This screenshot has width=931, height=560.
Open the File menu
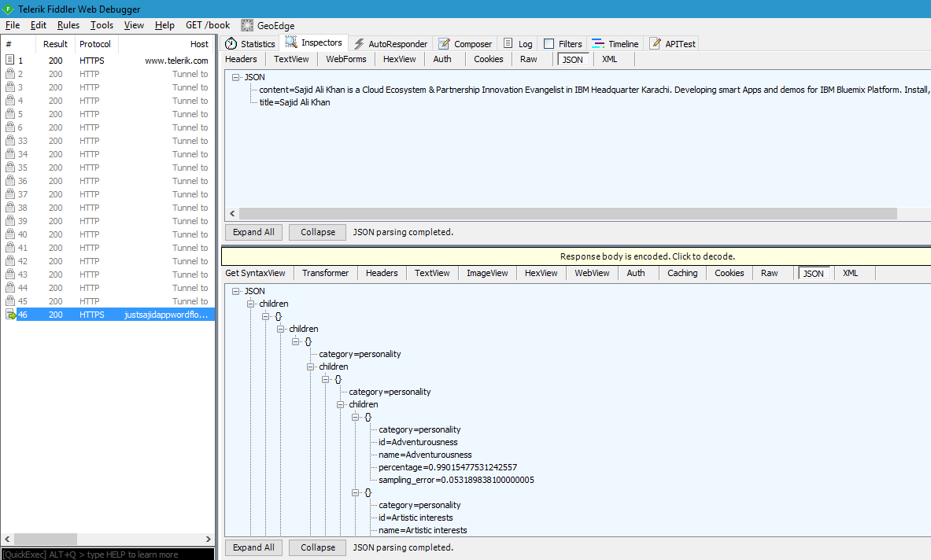(13, 25)
